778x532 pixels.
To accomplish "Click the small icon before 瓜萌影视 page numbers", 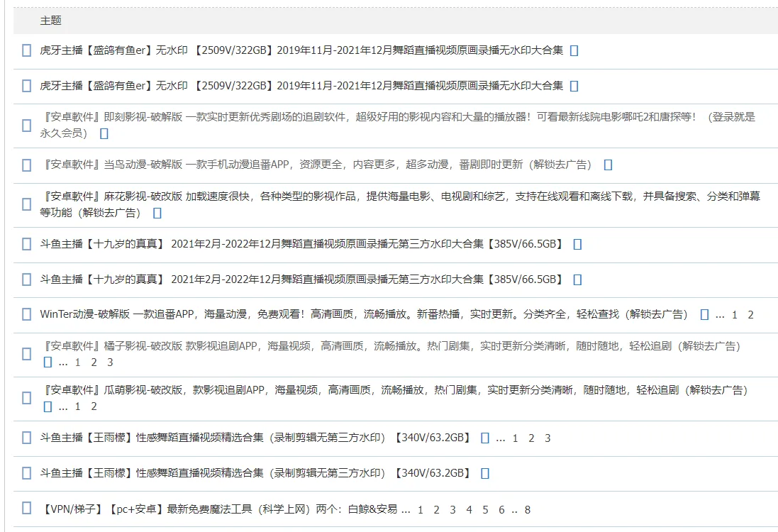I will click(48, 406).
